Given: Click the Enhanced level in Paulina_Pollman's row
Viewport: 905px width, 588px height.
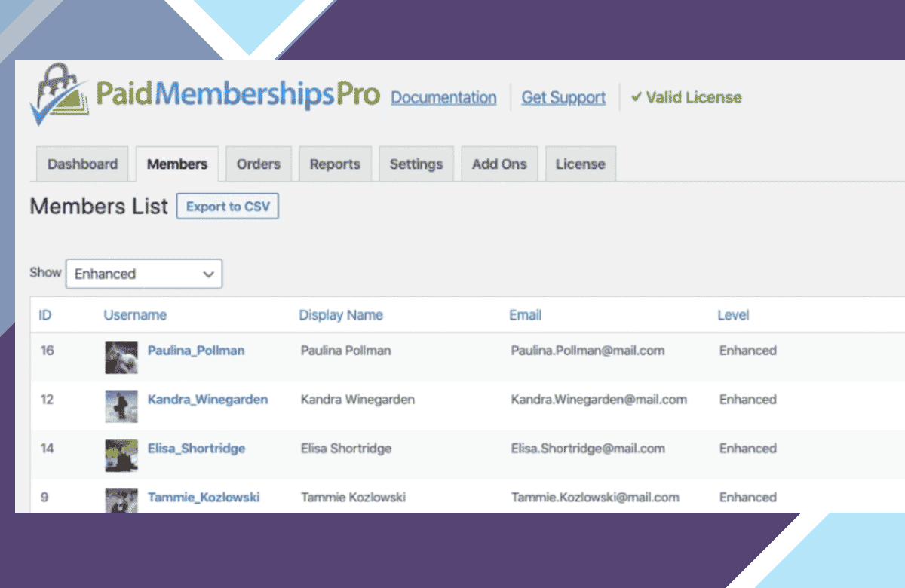Looking at the screenshot, I should (x=747, y=351).
